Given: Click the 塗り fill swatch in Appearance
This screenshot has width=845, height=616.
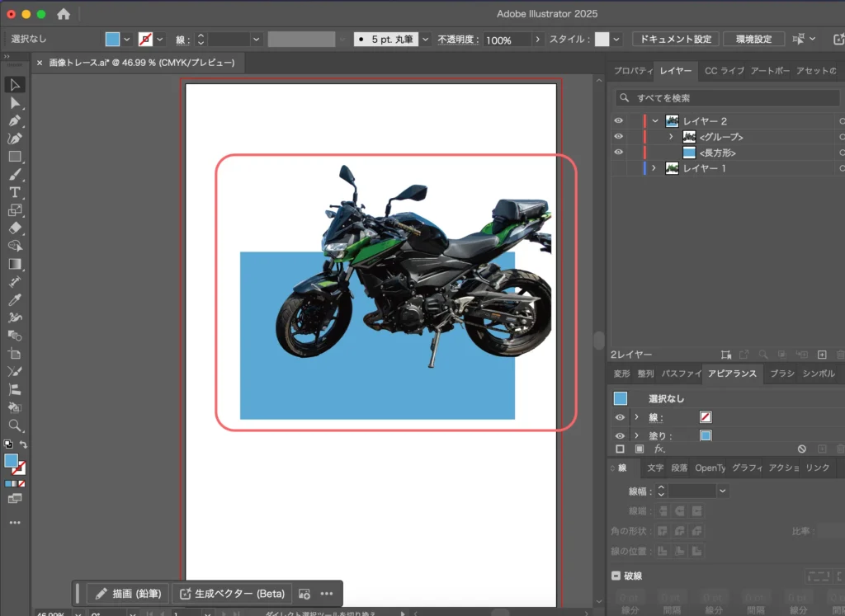Looking at the screenshot, I should coord(706,435).
